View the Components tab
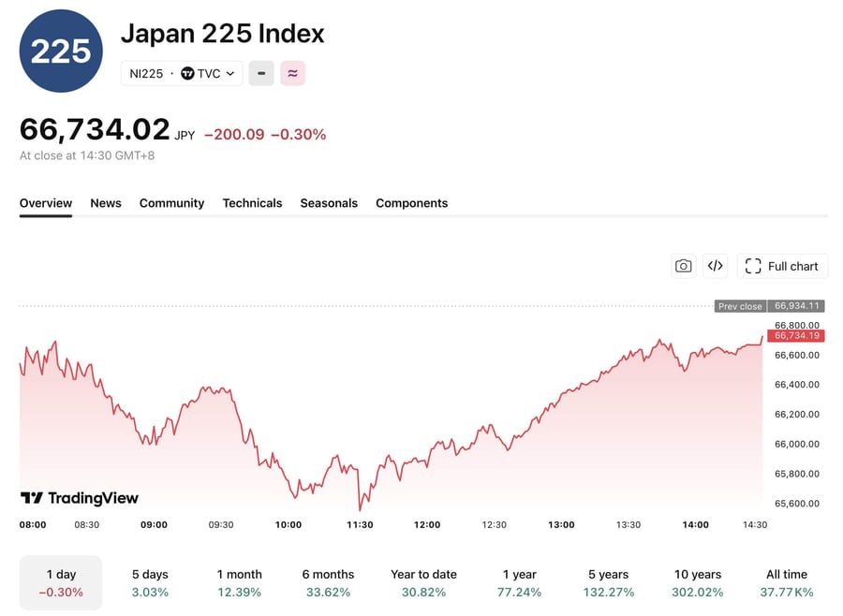This screenshot has width=843, height=616. [412, 203]
